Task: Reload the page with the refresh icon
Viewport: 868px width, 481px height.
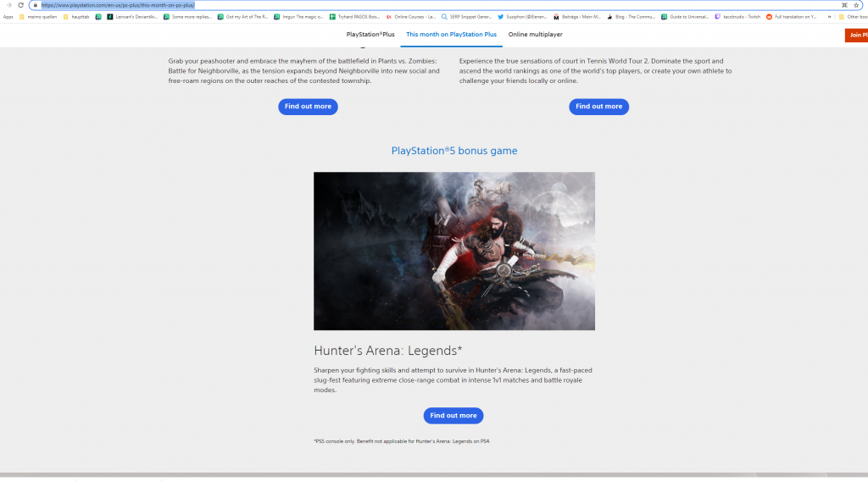Action: click(x=20, y=5)
